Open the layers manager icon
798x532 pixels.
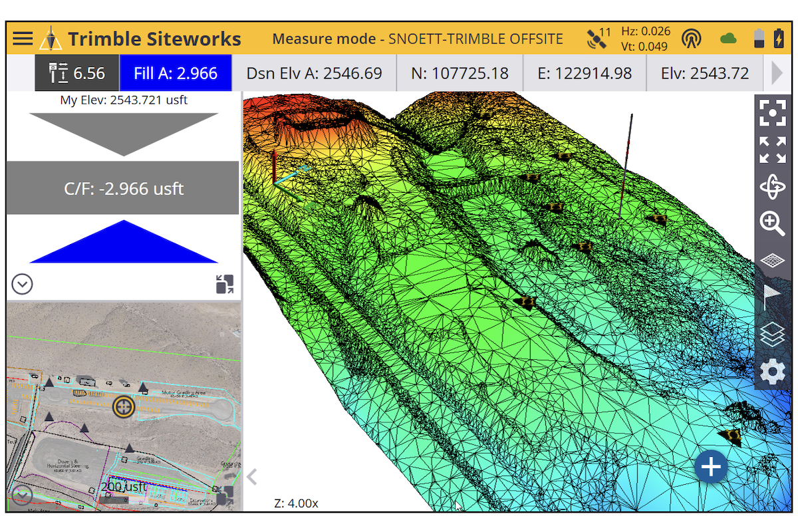tap(772, 334)
